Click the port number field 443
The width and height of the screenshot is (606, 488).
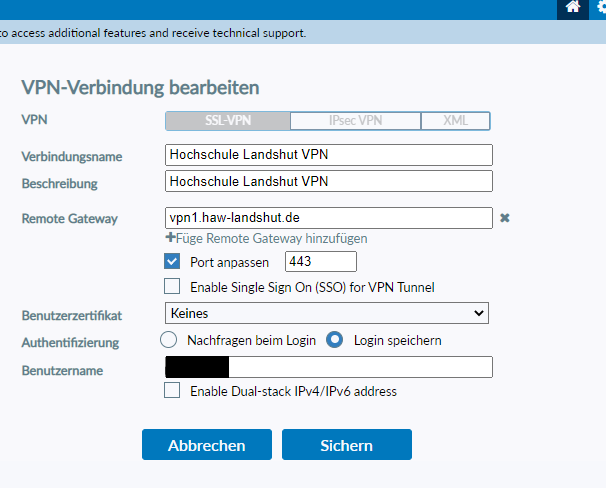(321, 262)
